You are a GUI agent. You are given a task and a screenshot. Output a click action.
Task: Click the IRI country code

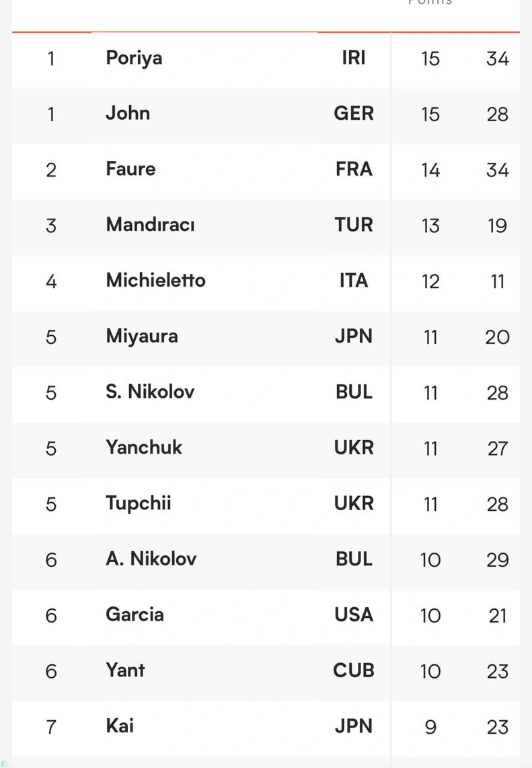click(x=354, y=59)
